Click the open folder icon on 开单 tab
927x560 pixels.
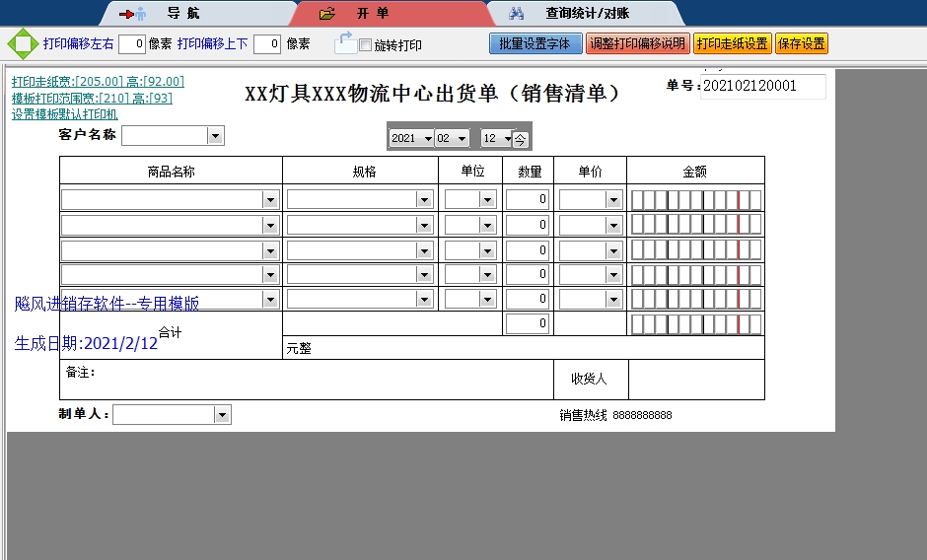pos(328,14)
